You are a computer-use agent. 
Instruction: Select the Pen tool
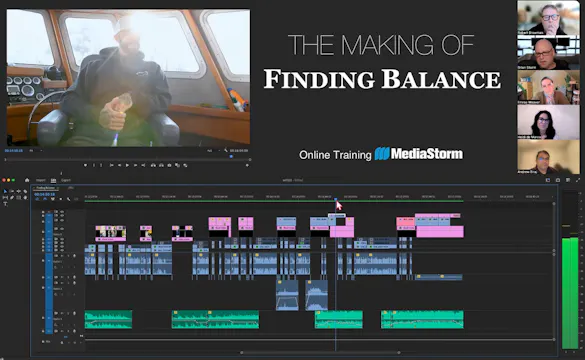[12, 198]
